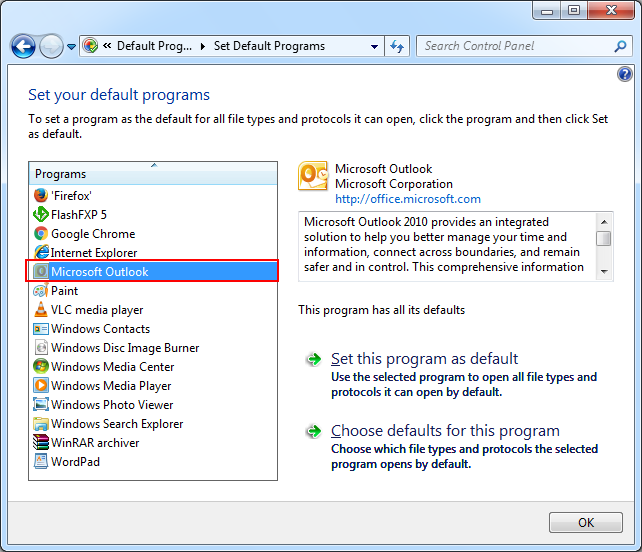Select Windows Media Player entry
The width and height of the screenshot is (642, 552).
click(x=153, y=385)
